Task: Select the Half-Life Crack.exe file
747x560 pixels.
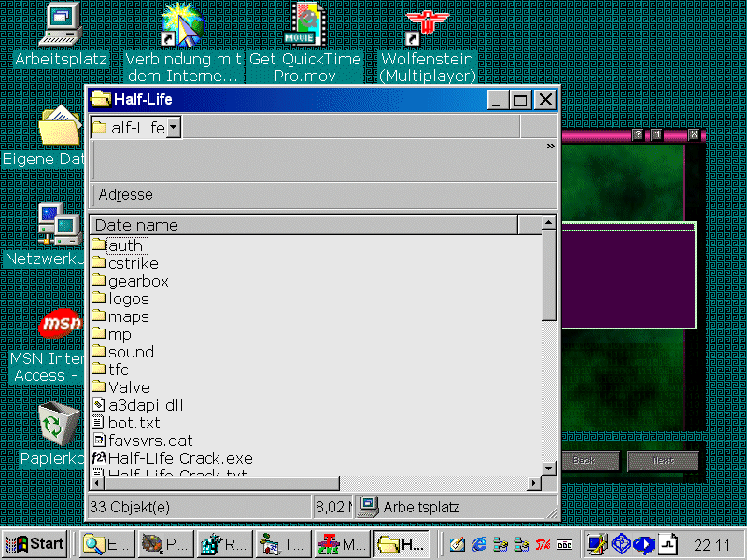Action: (x=179, y=458)
